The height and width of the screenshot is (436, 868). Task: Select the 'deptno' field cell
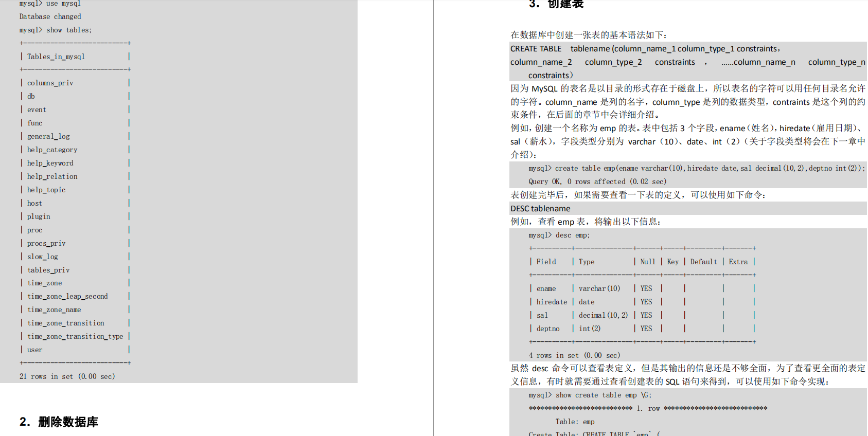click(548, 329)
